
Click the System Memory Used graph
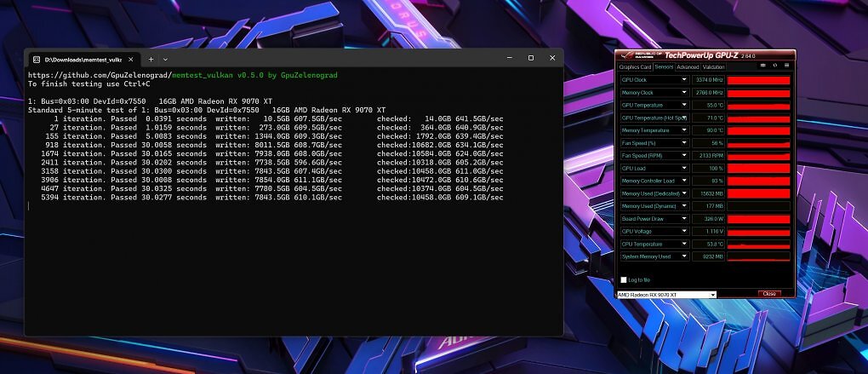click(x=758, y=256)
